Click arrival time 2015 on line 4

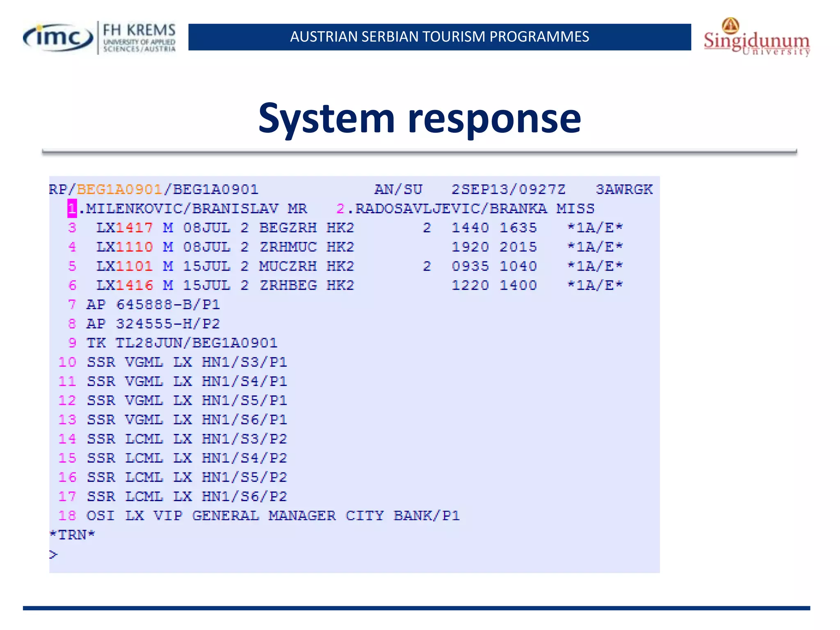point(518,247)
